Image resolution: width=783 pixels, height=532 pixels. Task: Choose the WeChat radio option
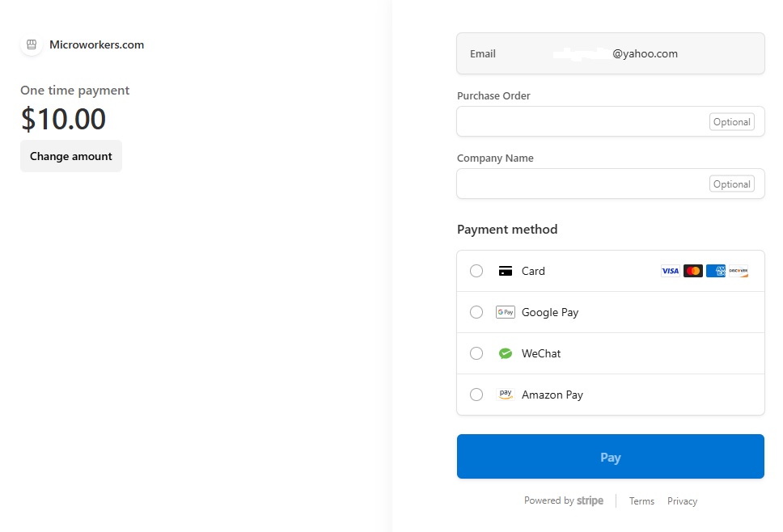[476, 353]
